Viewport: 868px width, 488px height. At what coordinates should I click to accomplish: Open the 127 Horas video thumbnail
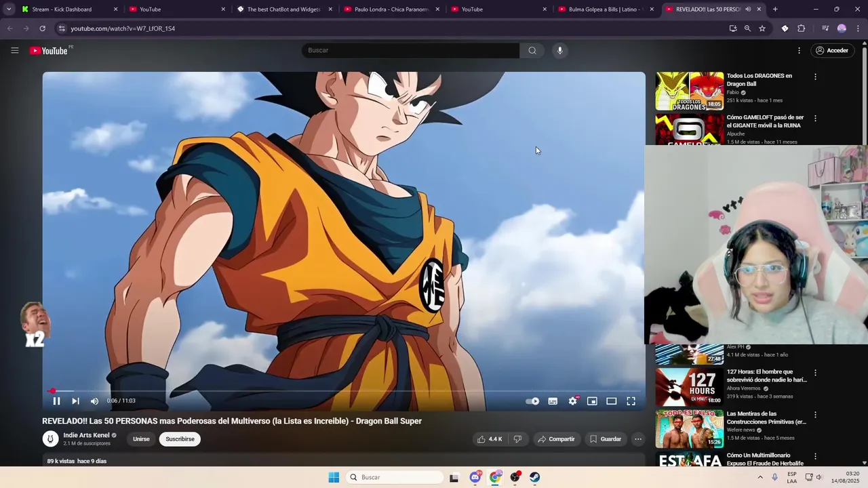tap(690, 386)
